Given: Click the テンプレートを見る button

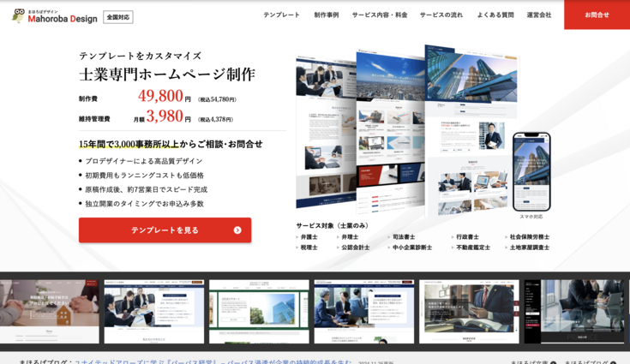Looking at the screenshot, I should (x=165, y=230).
